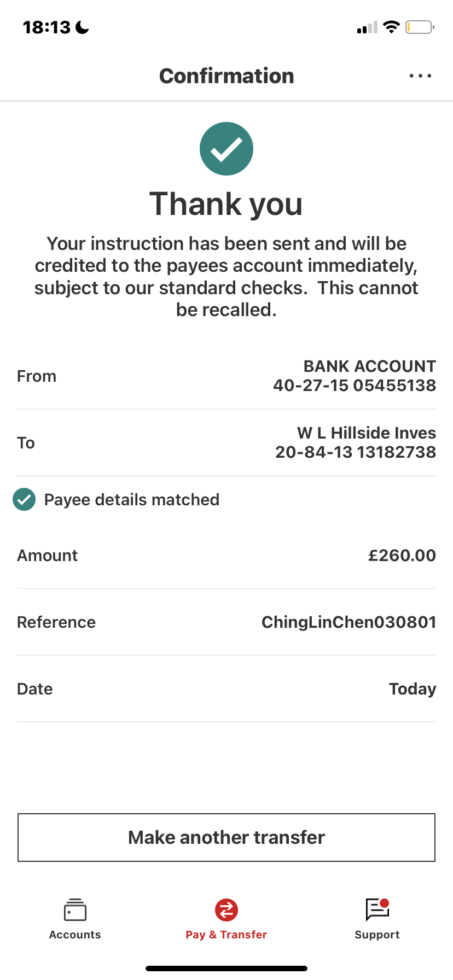453x980 pixels.
Task: Tap the From account number 40-27-15 05455138
Action: coord(355,386)
